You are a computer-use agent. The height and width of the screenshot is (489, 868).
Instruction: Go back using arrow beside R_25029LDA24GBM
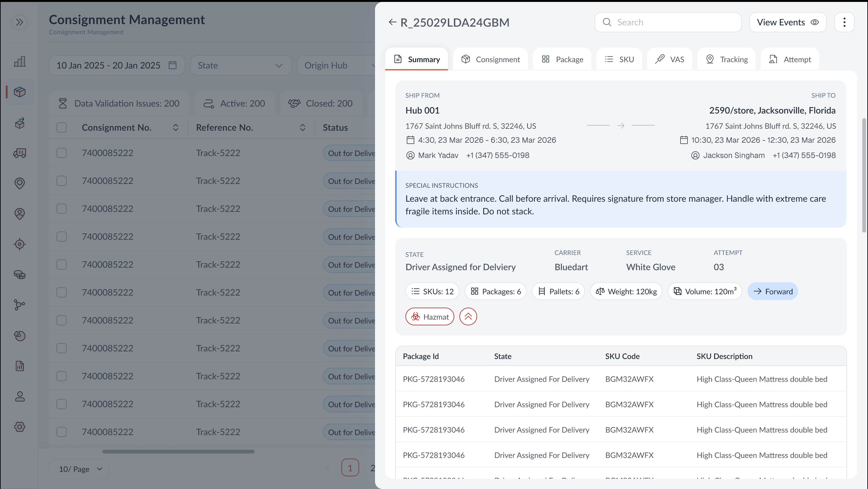[392, 22]
